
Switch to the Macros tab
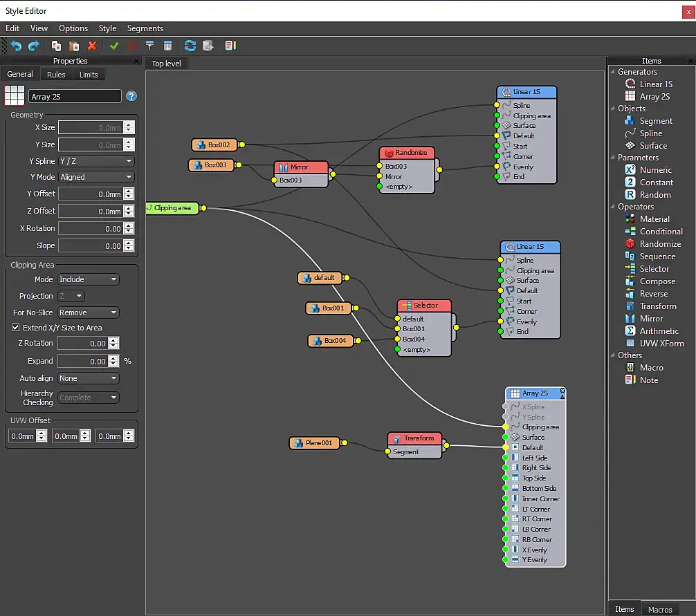pos(660,610)
